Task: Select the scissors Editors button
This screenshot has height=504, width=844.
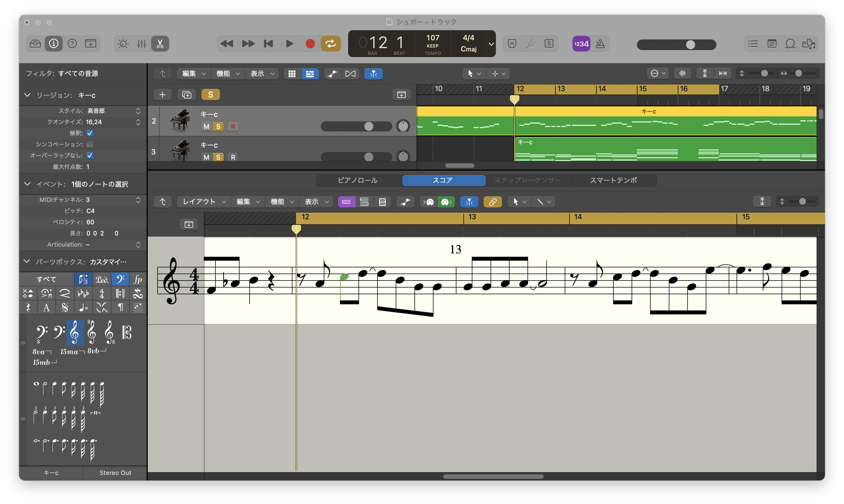Action: point(160,44)
